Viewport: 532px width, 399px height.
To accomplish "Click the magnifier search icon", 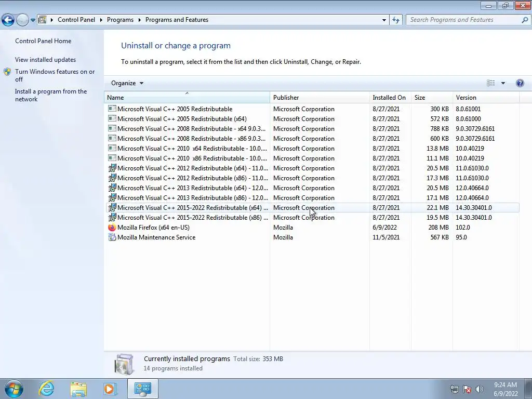I will pyautogui.click(x=525, y=20).
